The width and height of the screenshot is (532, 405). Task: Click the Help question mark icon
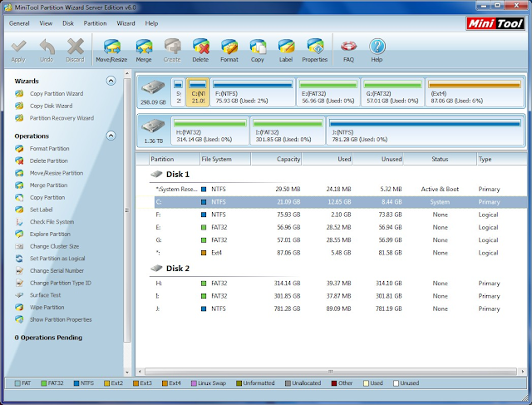tap(377, 50)
